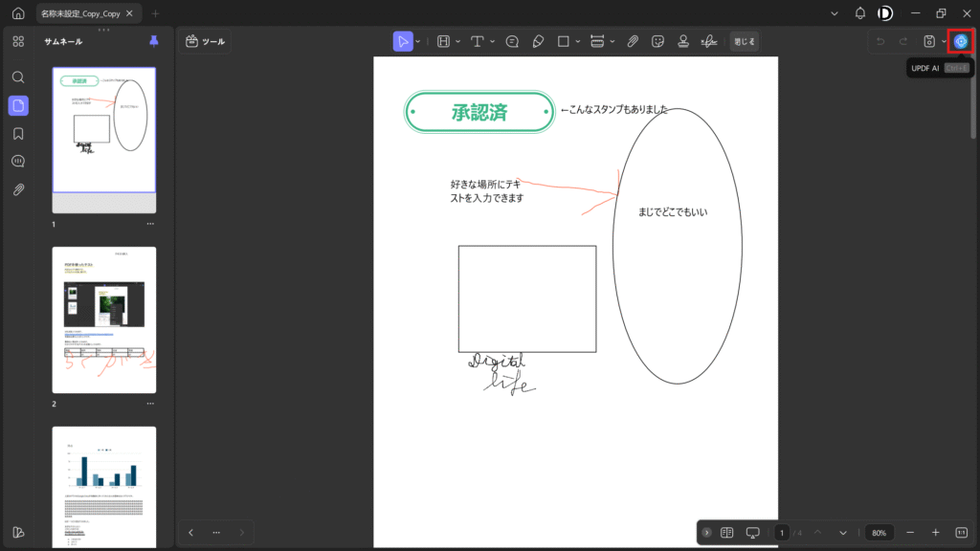Expand the text tool dropdown arrow

point(492,41)
